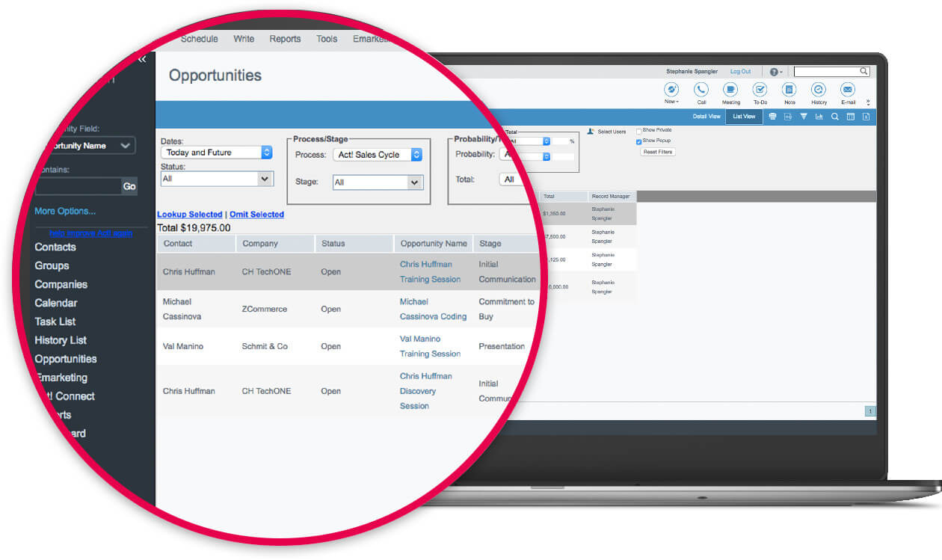
Task: Open Emarketing in the sidebar
Action: [61, 378]
